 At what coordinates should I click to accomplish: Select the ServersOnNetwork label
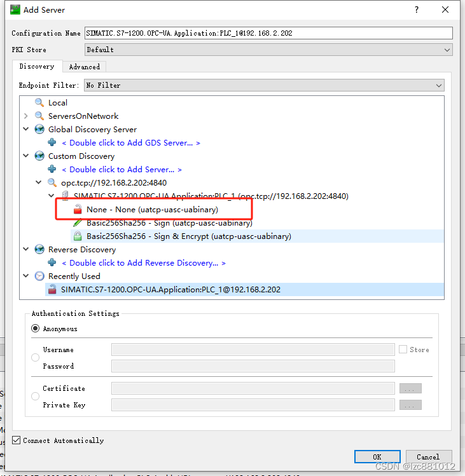(x=83, y=116)
